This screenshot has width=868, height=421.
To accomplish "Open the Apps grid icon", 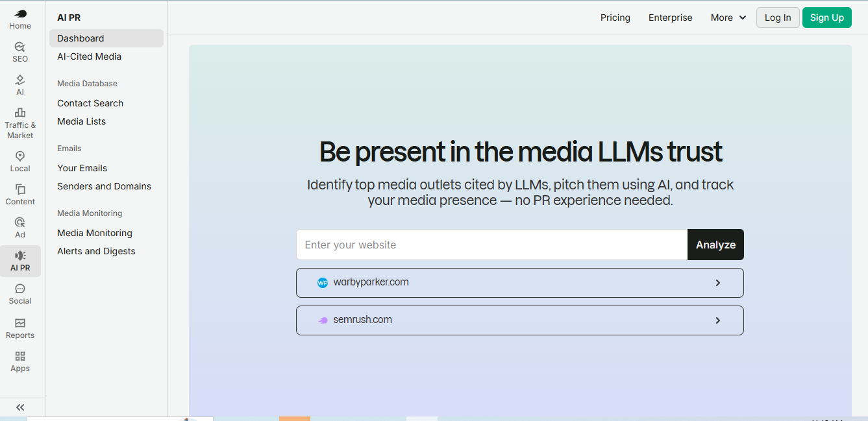I will point(20,356).
